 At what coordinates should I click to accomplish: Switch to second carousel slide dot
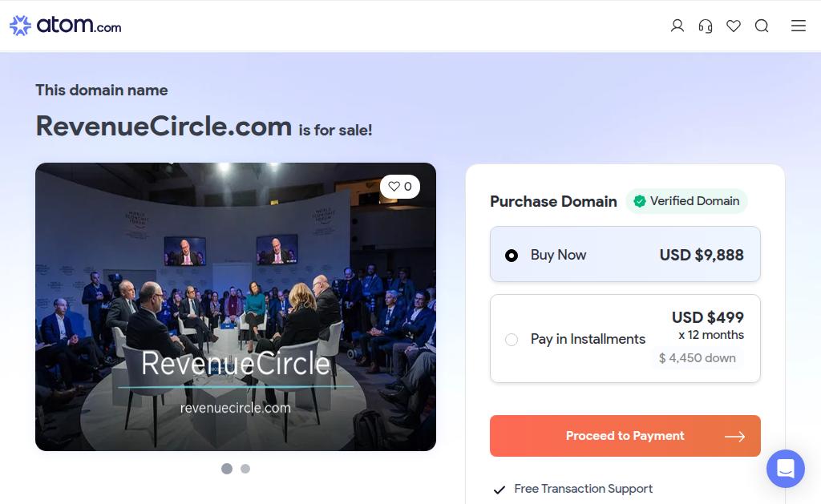tap(245, 469)
